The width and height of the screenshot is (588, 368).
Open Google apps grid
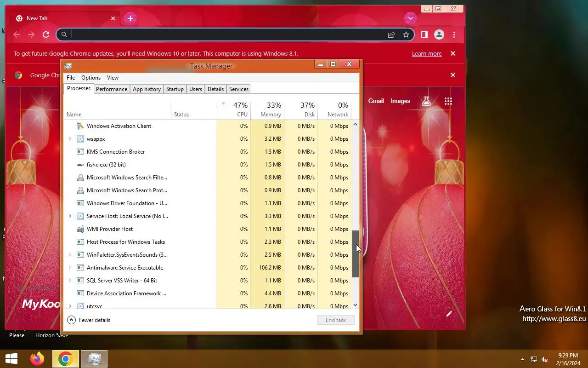(x=448, y=101)
